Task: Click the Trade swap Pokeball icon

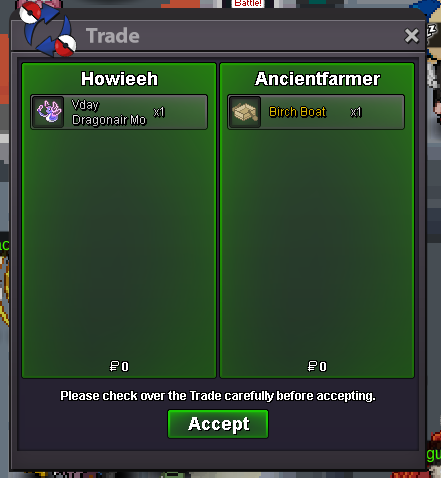Action: (x=48, y=31)
